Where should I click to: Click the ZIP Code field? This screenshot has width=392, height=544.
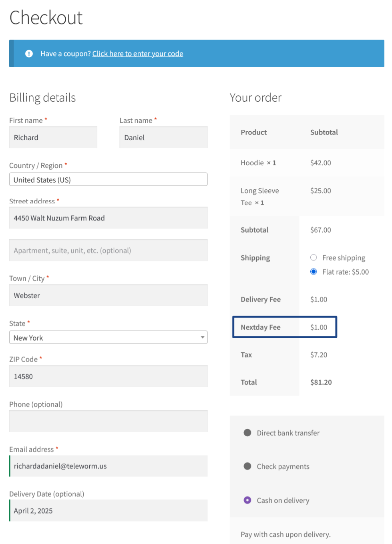pos(108,377)
